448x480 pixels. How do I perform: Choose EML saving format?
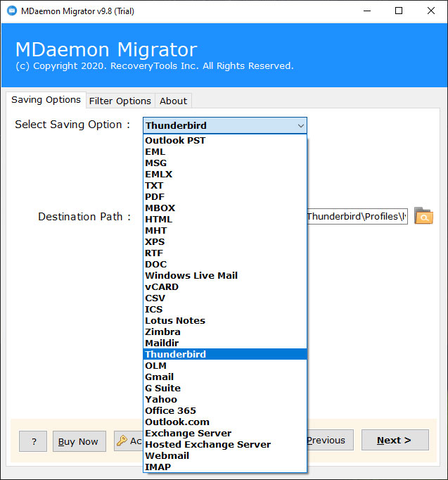[x=225, y=152]
